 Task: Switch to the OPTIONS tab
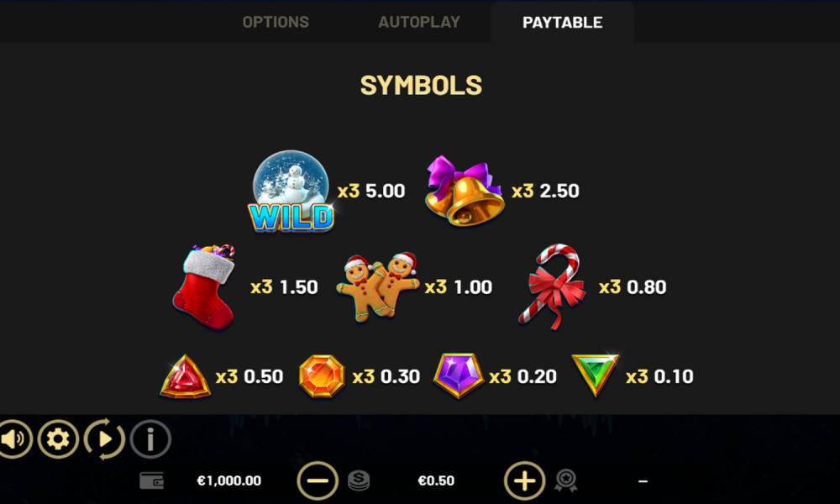pos(276,22)
